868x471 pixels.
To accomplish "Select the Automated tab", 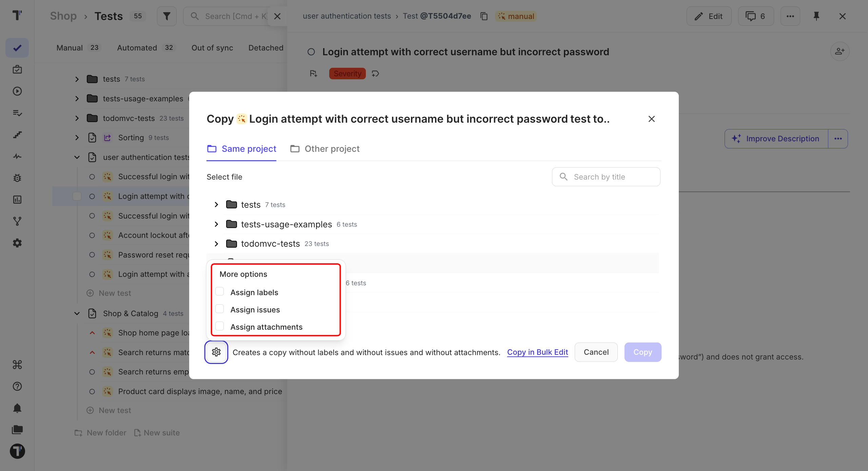I will (x=145, y=48).
